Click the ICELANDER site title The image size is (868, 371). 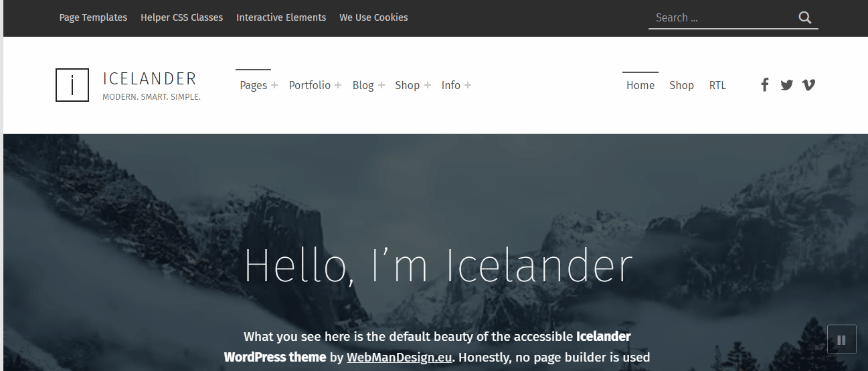150,78
